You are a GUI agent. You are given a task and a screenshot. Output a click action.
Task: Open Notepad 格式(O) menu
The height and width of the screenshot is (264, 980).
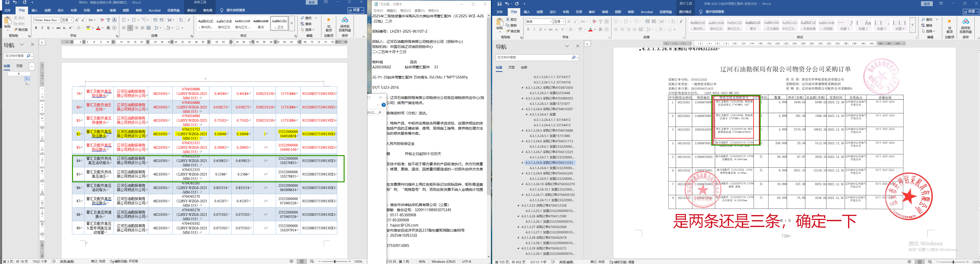(406, 11)
